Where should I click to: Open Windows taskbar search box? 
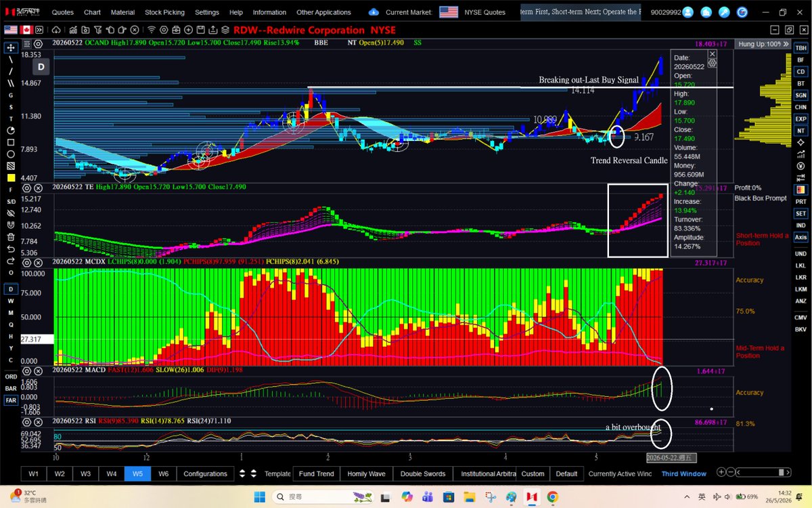point(321,496)
